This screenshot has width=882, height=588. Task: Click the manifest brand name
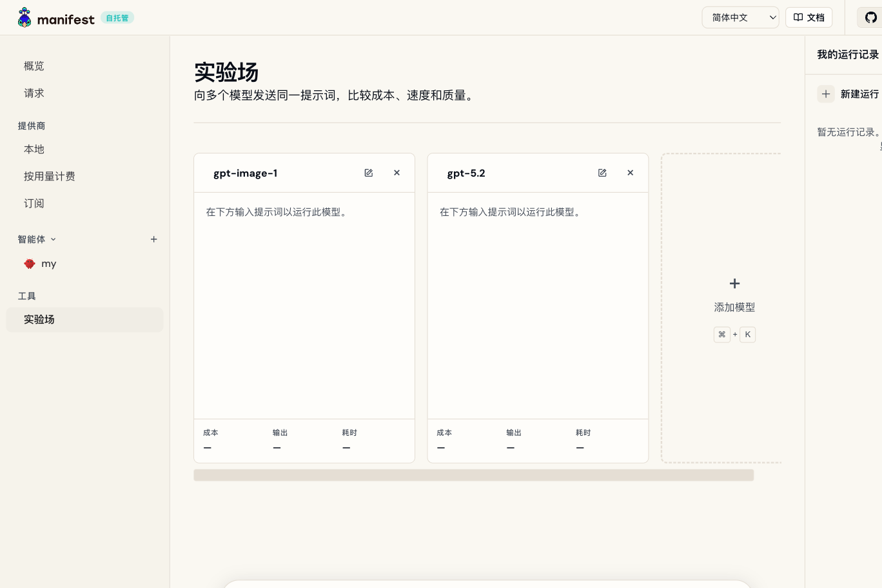[66, 19]
